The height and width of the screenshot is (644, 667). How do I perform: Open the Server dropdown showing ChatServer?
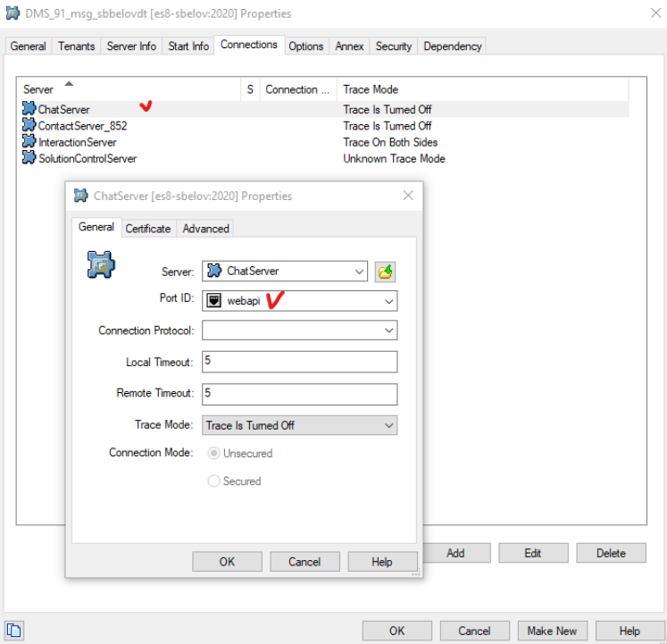coord(359,272)
